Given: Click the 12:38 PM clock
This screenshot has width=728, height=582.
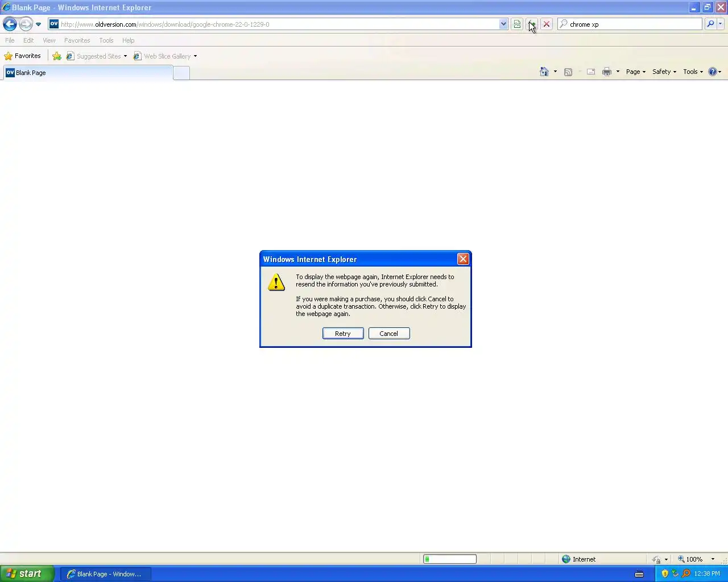Looking at the screenshot, I should click(x=707, y=574).
